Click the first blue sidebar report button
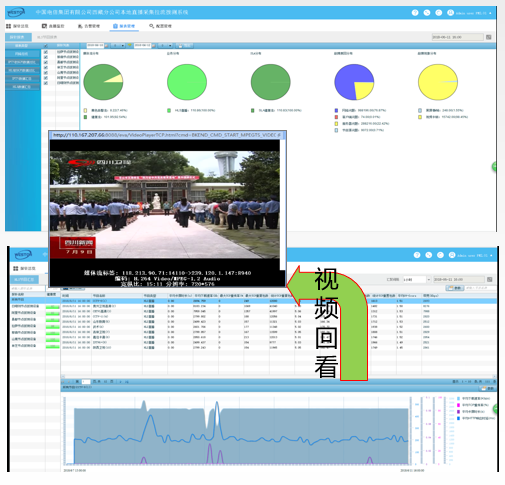This screenshot has width=505, height=485. tap(22, 54)
